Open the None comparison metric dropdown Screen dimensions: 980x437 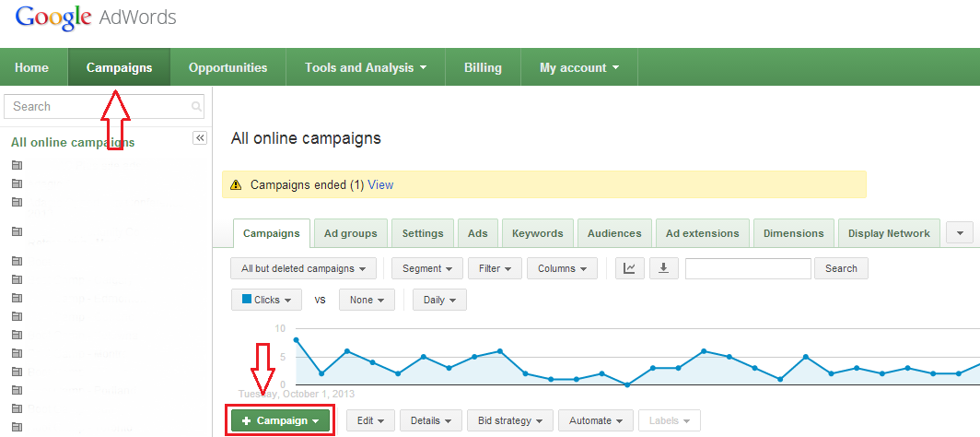tap(367, 300)
